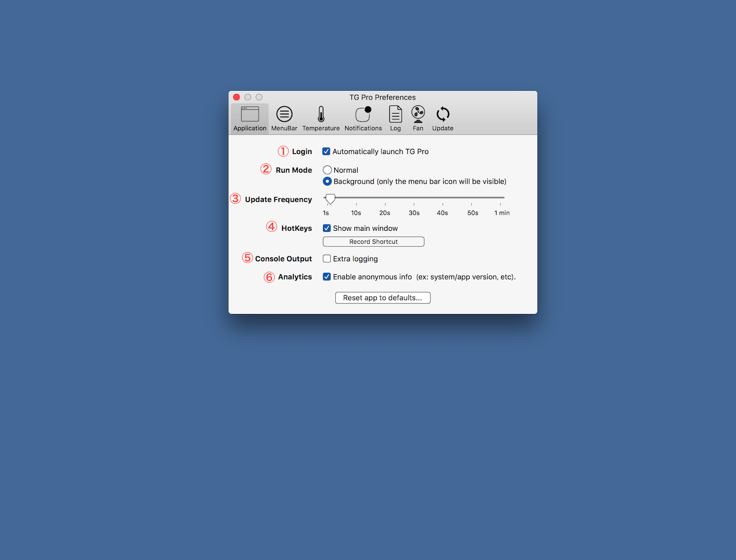The height and width of the screenshot is (560, 736).
Task: Open the MenuBar preferences icon
Action: [284, 115]
